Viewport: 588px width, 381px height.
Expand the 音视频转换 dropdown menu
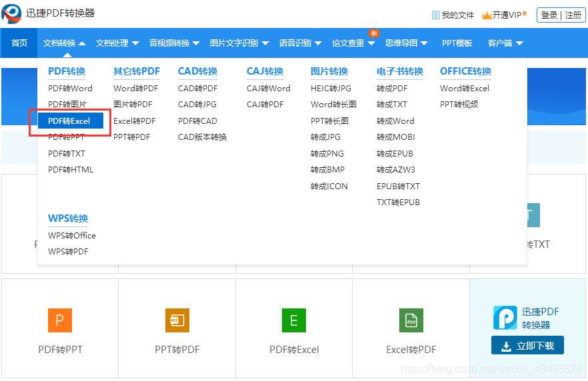tap(174, 43)
